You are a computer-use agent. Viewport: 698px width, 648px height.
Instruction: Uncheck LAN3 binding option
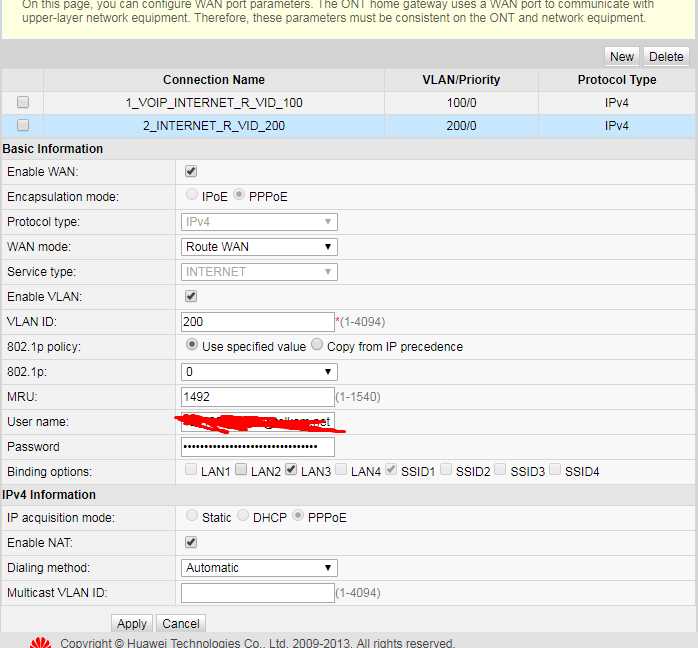(x=291, y=470)
